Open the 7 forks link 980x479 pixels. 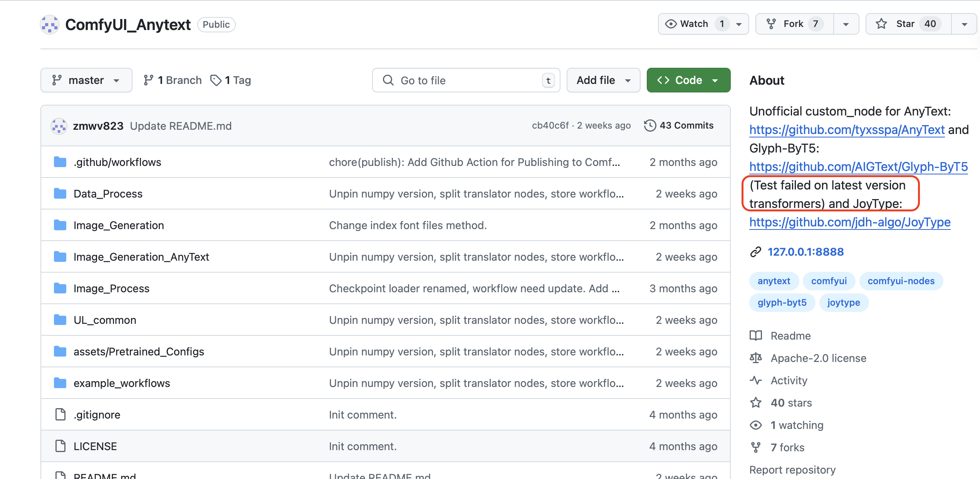click(x=787, y=447)
